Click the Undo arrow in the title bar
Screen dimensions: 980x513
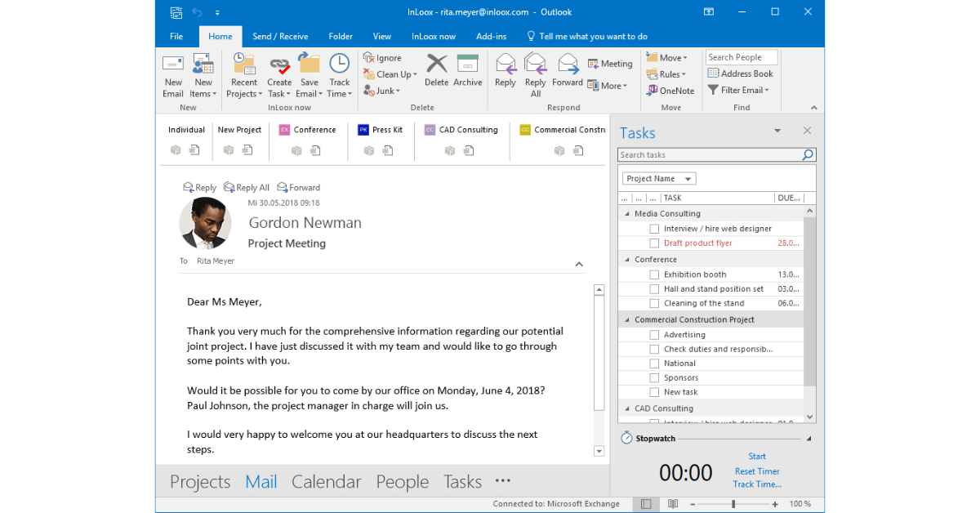[x=197, y=12]
